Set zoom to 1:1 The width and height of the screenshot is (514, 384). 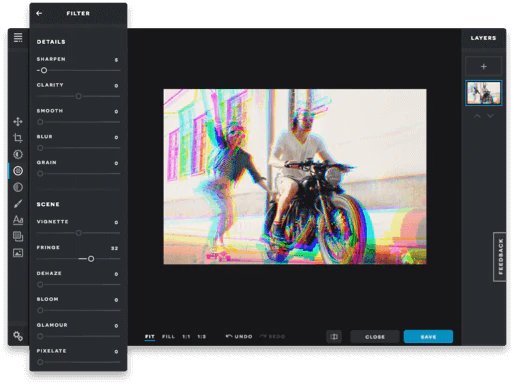186,337
